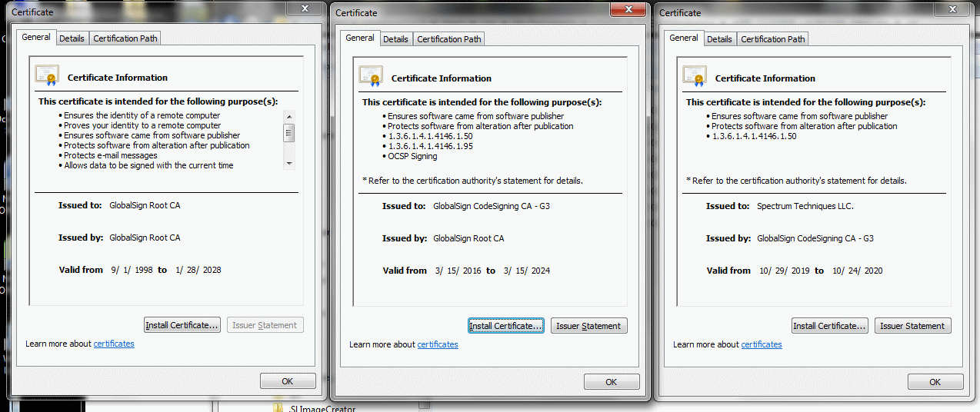Viewport: 980px width, 412px height.
Task: Confirm OK in GlobalSign Root CA dialog
Action: pos(288,381)
